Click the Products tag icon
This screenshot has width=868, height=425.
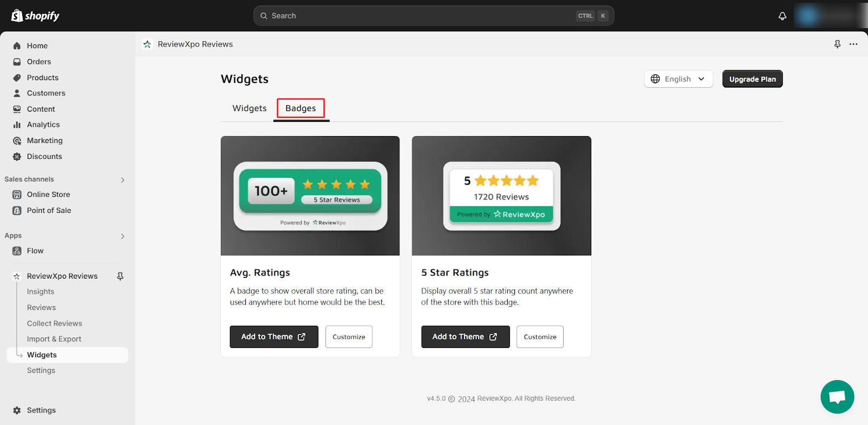point(17,78)
